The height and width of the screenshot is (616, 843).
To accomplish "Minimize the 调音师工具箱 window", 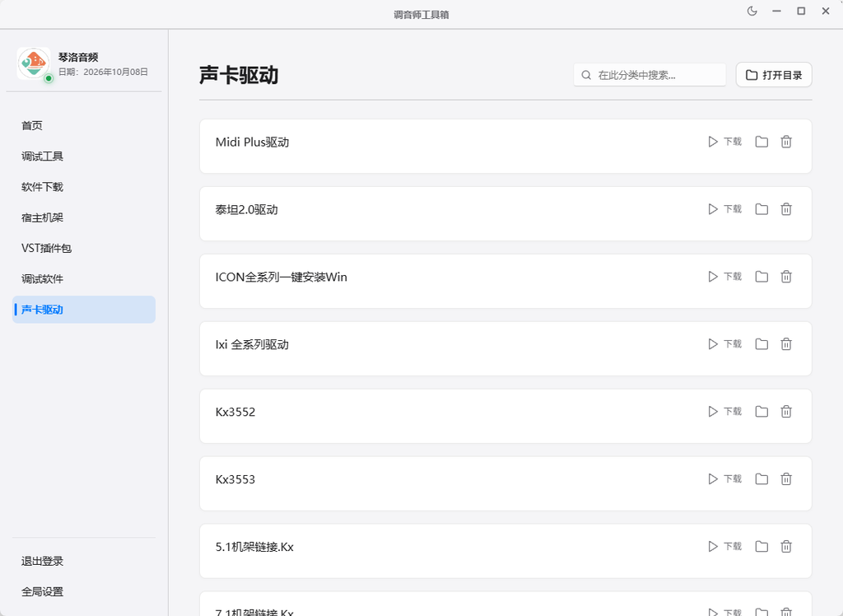I will tap(776, 12).
